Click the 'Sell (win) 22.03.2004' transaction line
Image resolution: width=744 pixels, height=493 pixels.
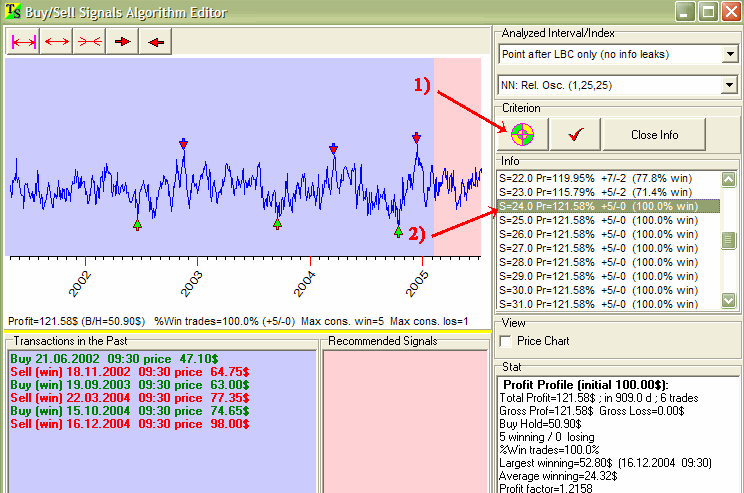click(130, 398)
